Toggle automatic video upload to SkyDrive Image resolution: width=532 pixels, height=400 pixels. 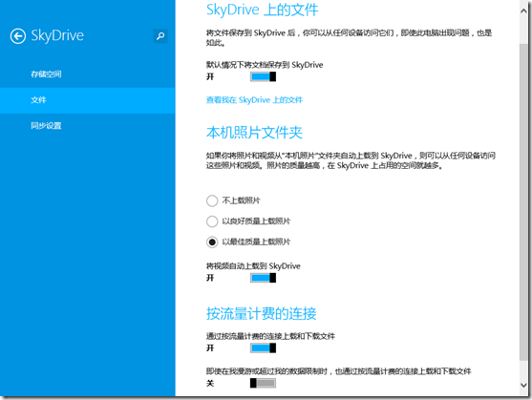[x=263, y=278]
